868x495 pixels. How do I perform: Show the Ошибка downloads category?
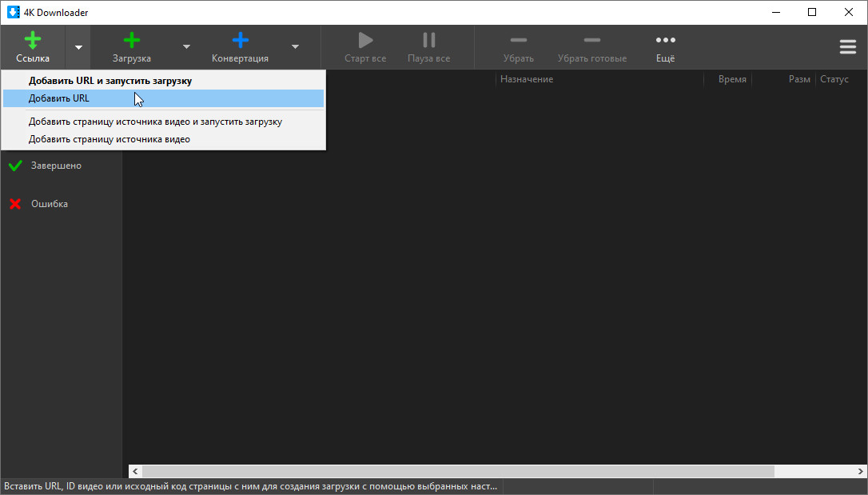(x=50, y=204)
